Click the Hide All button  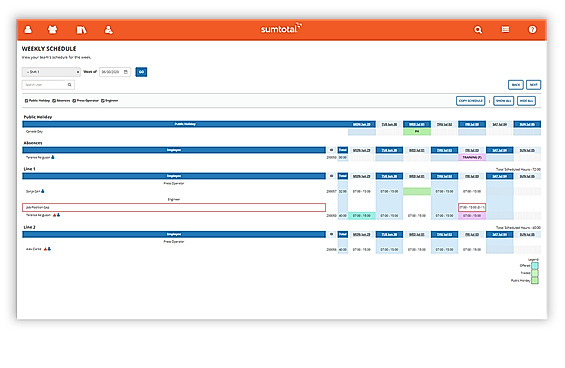(x=526, y=101)
